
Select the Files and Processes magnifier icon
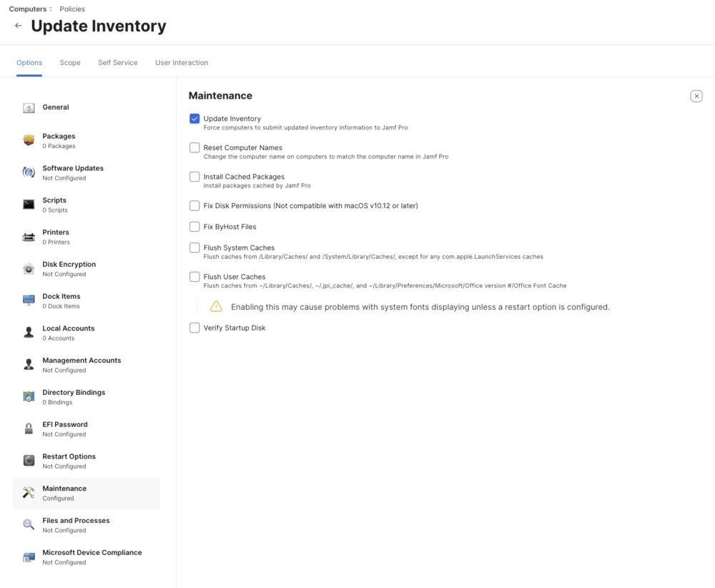point(29,524)
